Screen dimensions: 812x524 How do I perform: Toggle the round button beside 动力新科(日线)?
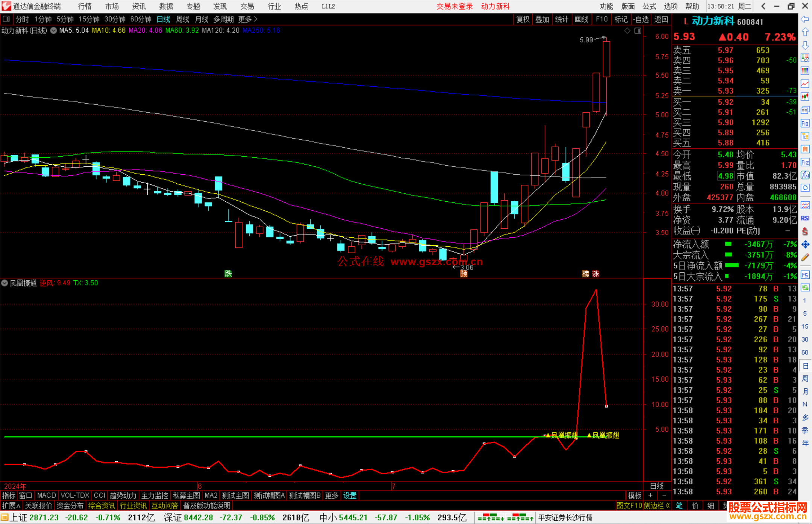pos(54,30)
